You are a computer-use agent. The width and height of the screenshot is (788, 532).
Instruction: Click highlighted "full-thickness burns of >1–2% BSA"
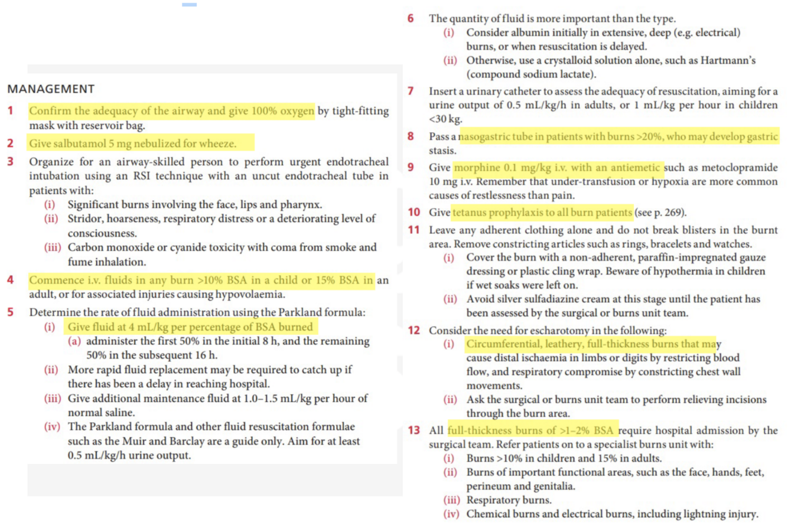coord(532,430)
